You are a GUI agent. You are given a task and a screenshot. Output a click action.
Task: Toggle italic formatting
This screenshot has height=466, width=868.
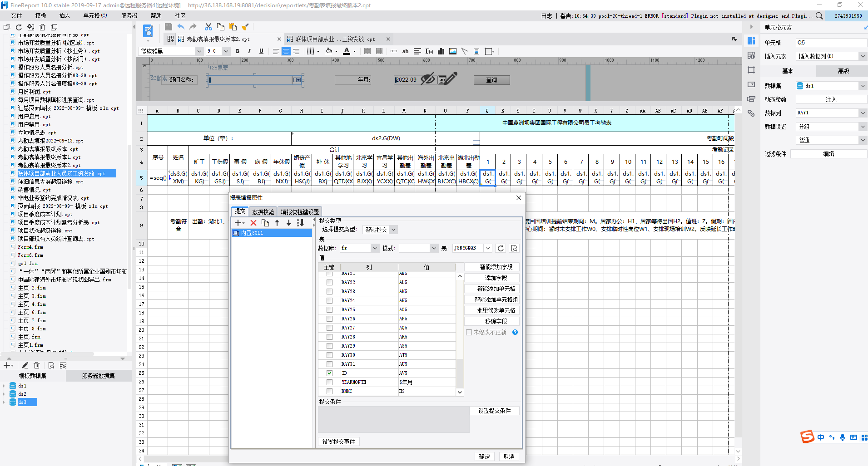[249, 51]
